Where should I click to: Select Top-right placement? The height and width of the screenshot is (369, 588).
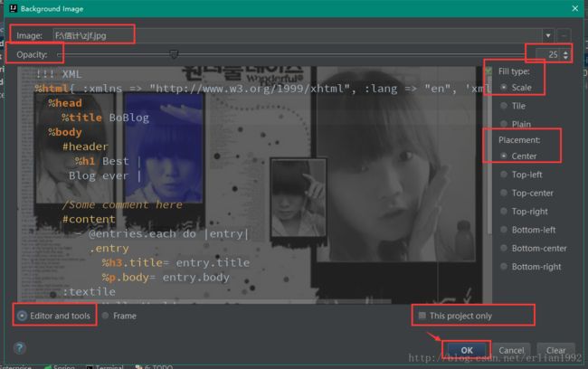point(525,211)
